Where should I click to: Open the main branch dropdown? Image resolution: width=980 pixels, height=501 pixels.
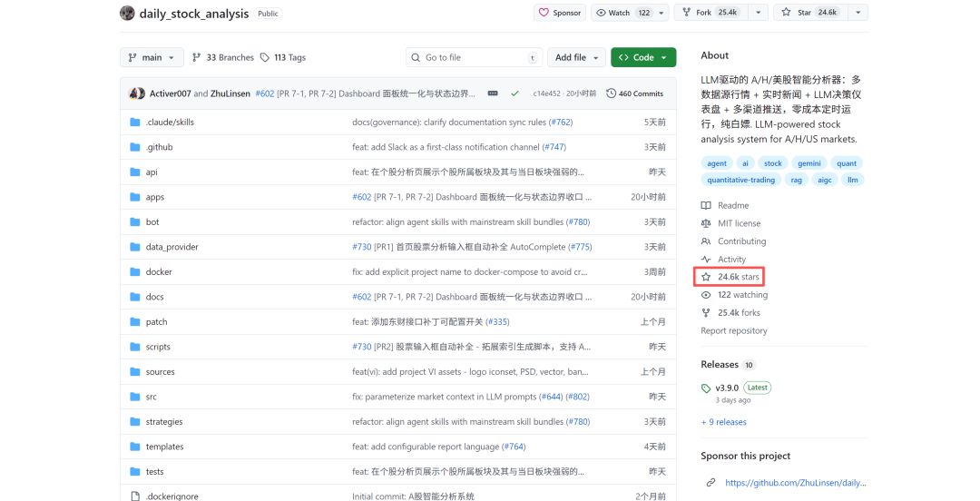coord(152,57)
